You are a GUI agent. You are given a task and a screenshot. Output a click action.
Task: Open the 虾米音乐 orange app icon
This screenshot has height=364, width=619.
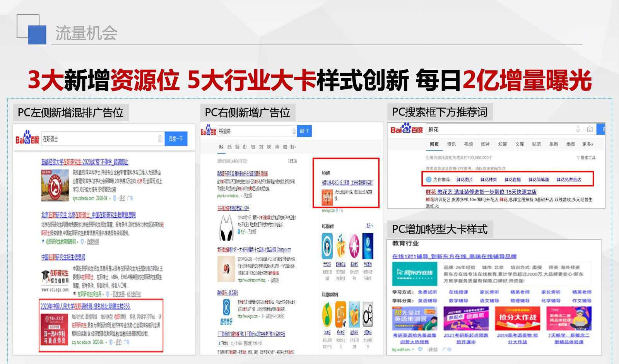[341, 315]
